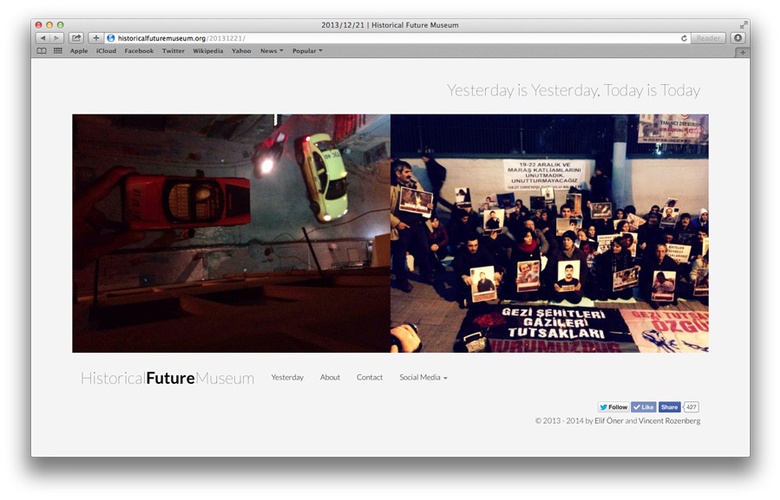The width and height of the screenshot is (780, 500).
Task: Open the Reading List book icon
Action: [x=42, y=50]
